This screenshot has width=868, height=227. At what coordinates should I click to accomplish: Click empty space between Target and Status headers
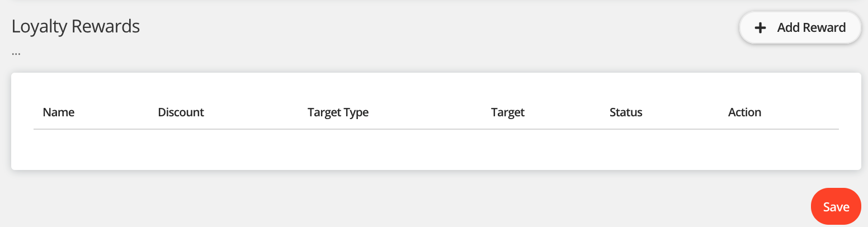pyautogui.click(x=567, y=112)
